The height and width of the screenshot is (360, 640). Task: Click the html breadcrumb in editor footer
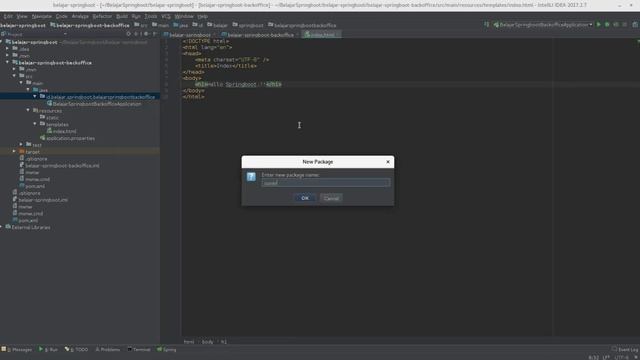pyautogui.click(x=189, y=342)
